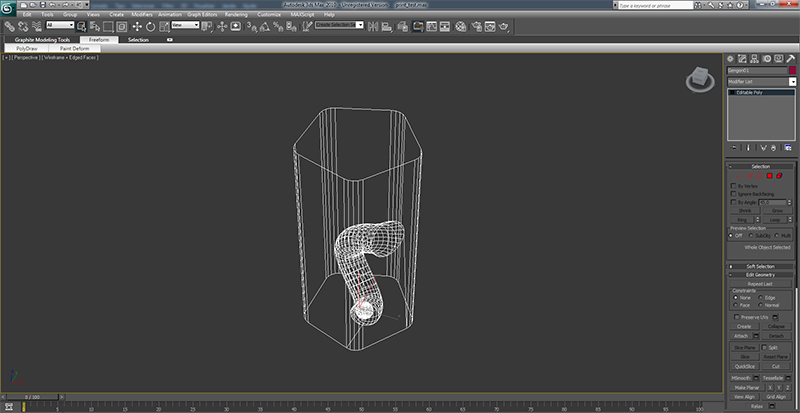This screenshot has height=413, width=800.
Task: Collapse the Edit Geometry rollout
Action: [760, 275]
